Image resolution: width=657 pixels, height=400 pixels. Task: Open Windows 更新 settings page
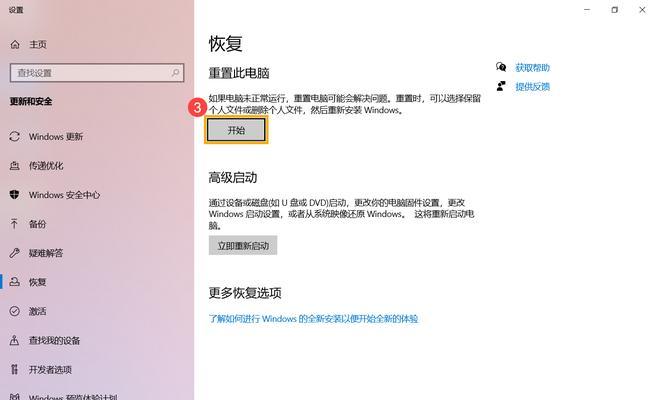pos(56,137)
